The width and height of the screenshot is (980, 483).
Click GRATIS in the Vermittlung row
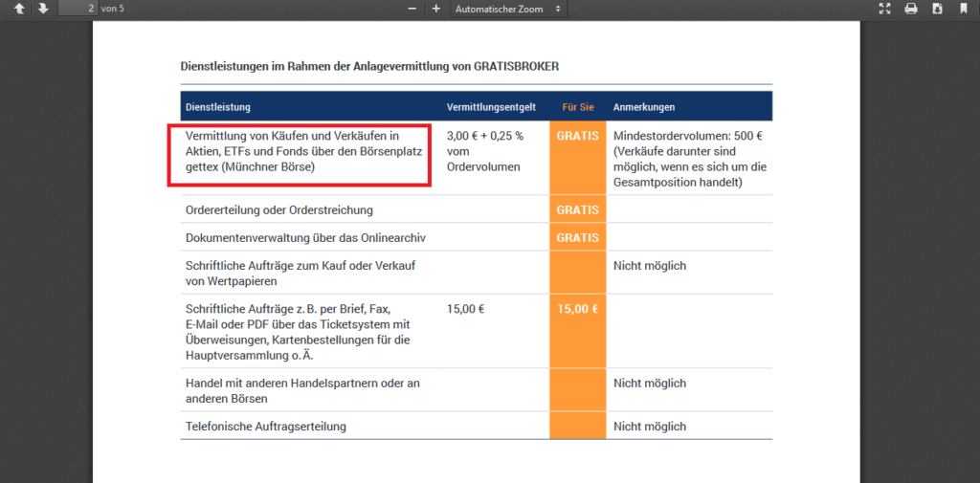coord(577,136)
